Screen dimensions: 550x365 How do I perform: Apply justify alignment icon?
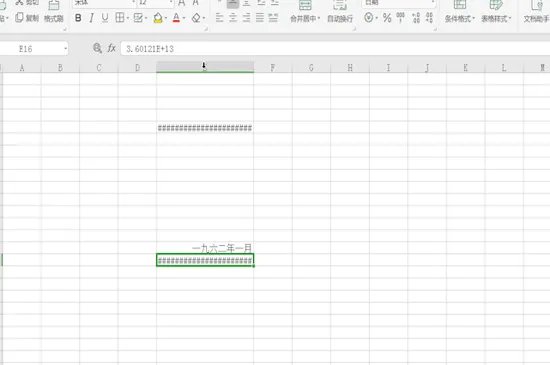[260, 18]
